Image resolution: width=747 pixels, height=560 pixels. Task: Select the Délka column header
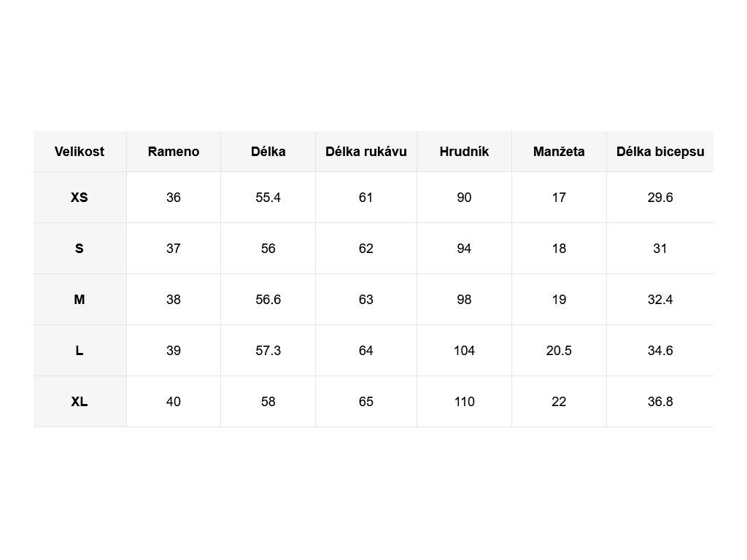(x=268, y=152)
